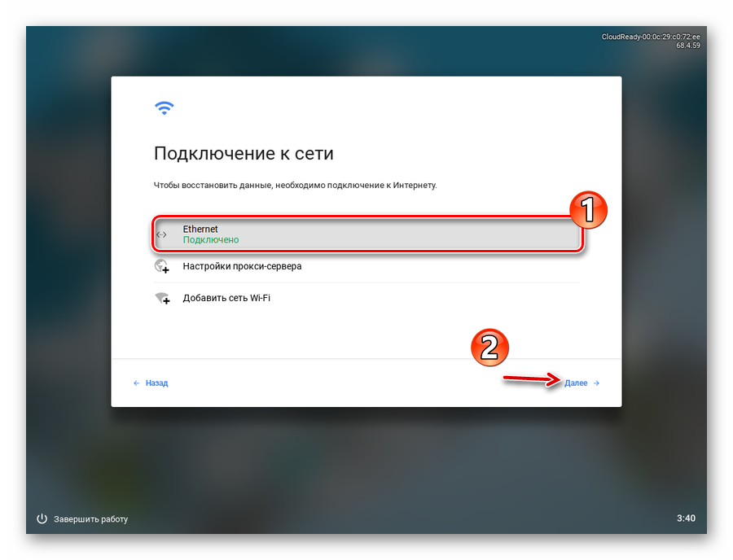Click the Add Wi-Fi network signal icon
This screenshot has width=733, height=560.
[162, 298]
